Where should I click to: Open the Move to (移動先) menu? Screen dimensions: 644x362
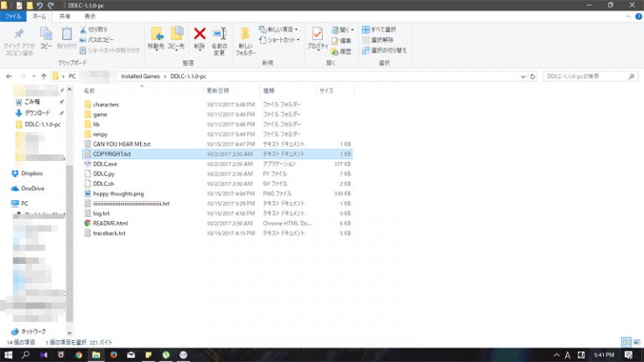tap(156, 39)
